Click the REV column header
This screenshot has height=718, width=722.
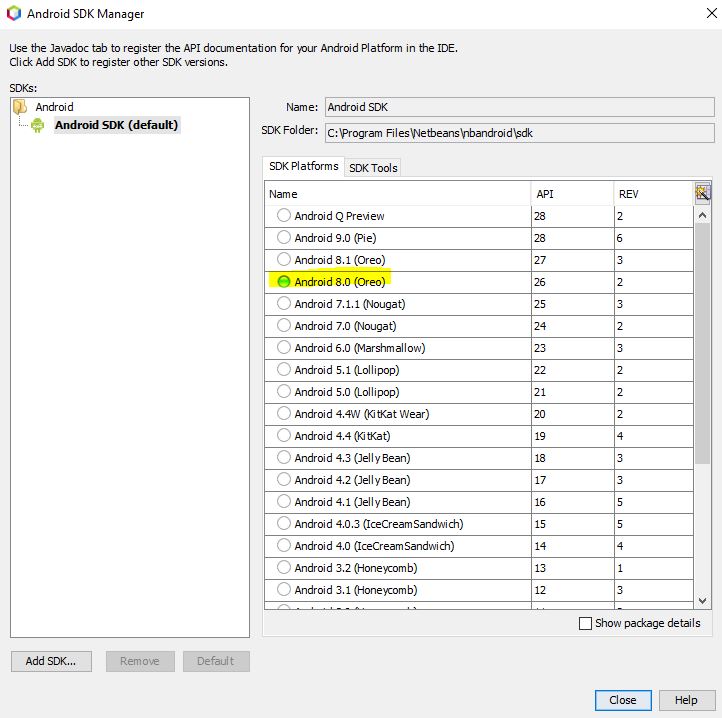(x=654, y=194)
